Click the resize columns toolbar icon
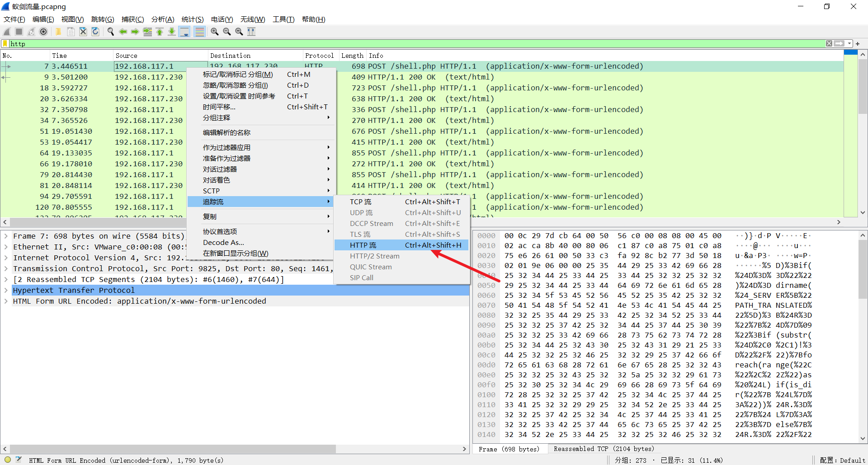This screenshot has height=465, width=868. pyautogui.click(x=251, y=32)
